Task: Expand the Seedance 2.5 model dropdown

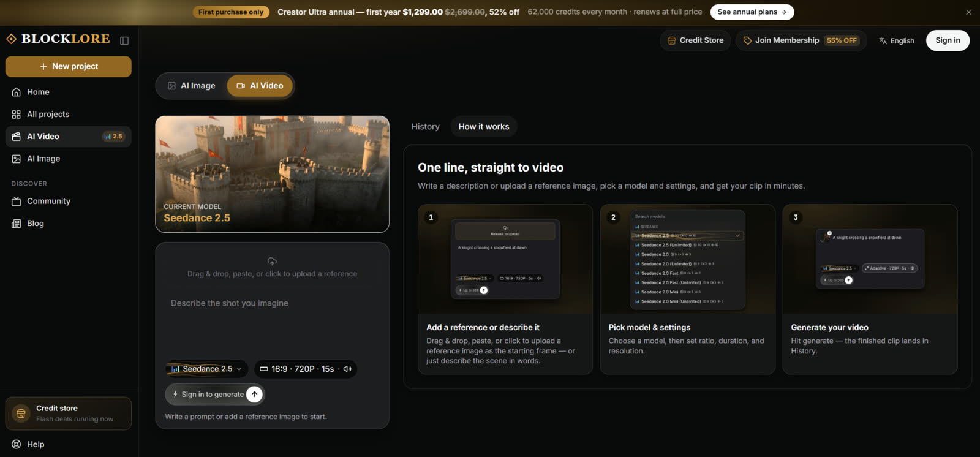Action: (x=206, y=369)
